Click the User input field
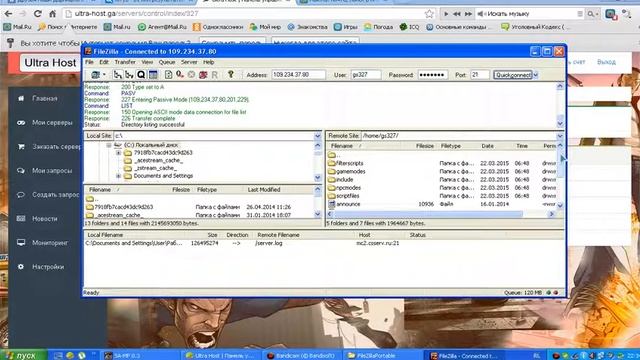This screenshot has height=360, width=640. [x=366, y=75]
